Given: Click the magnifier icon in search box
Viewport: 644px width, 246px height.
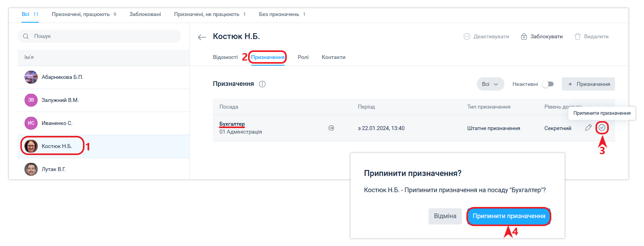Looking at the screenshot, I should click(x=26, y=36).
